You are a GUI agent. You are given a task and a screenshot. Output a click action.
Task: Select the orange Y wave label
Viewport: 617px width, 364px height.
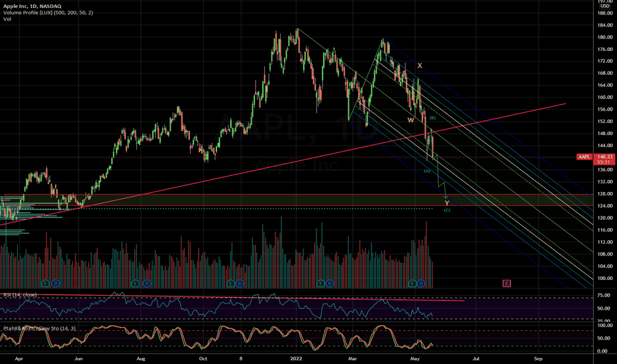(x=447, y=203)
